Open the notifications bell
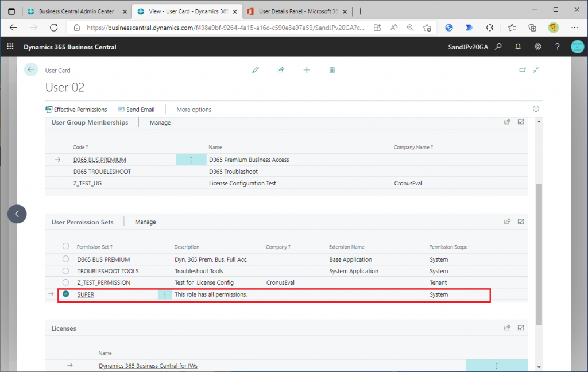This screenshot has height=372, width=588. [x=518, y=46]
